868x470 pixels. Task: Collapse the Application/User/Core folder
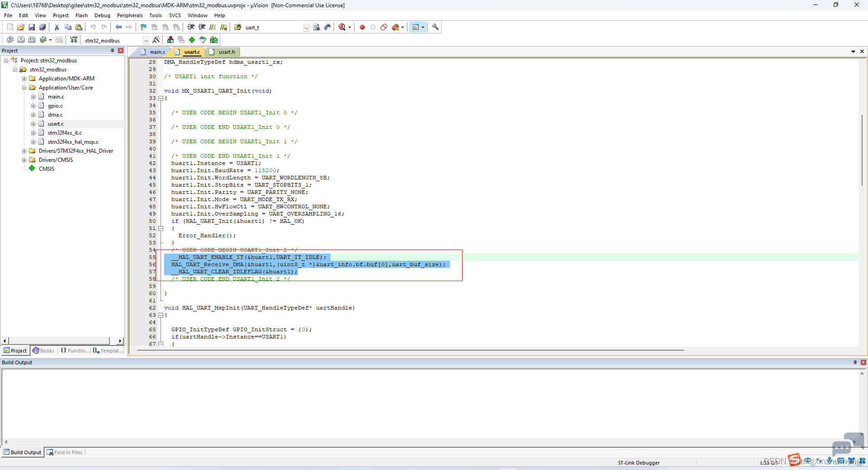[x=24, y=88]
